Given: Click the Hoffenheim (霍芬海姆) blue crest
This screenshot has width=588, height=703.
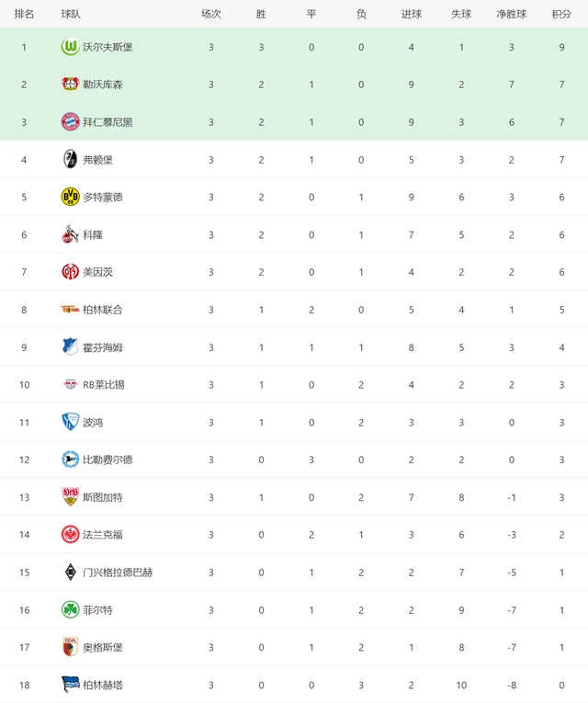Looking at the screenshot, I should click(x=70, y=347).
